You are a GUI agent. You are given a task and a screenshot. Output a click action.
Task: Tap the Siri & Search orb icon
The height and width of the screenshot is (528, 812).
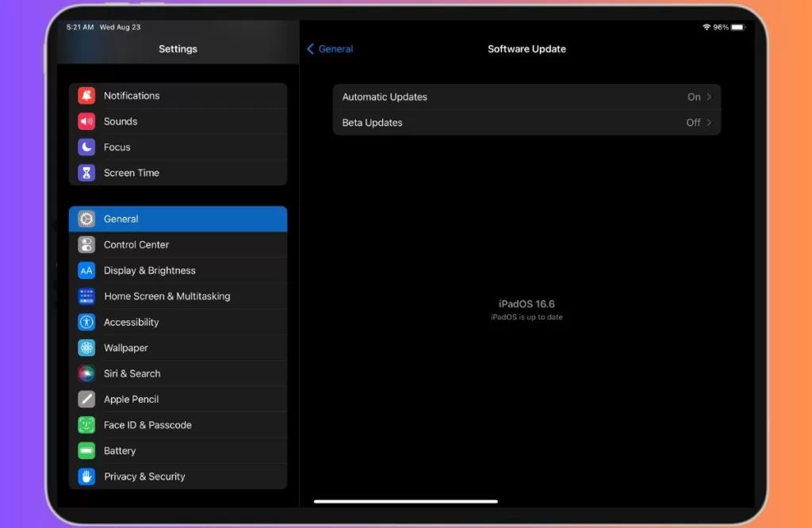(x=86, y=373)
